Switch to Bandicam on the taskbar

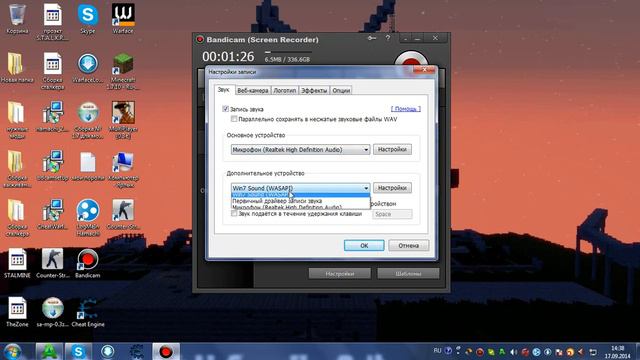(166, 351)
